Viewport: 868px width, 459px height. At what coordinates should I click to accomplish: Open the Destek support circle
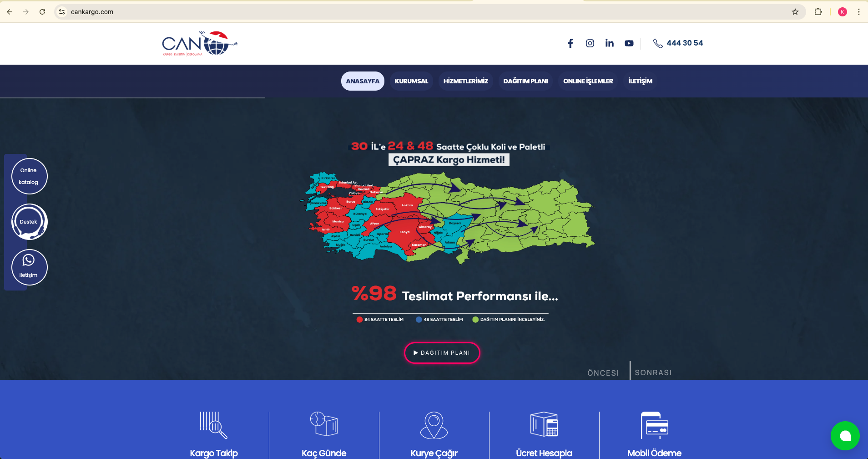(x=30, y=222)
